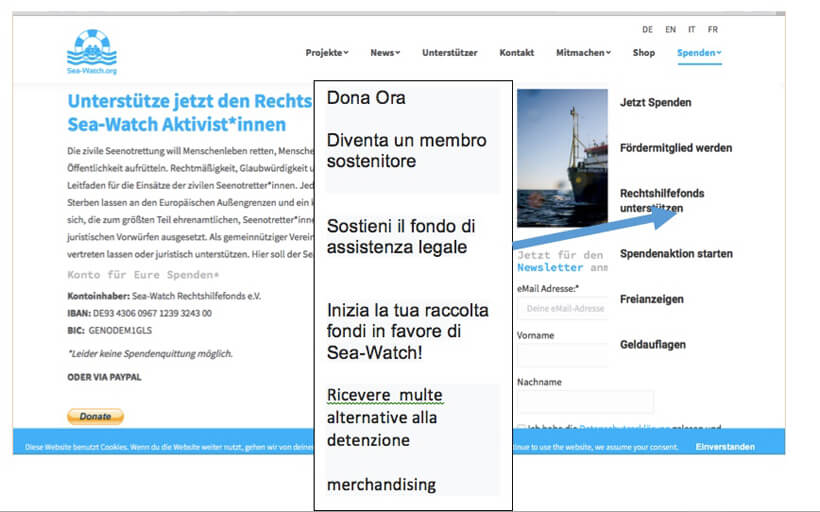
Task: Switch site language to FR
Action: coord(713,30)
